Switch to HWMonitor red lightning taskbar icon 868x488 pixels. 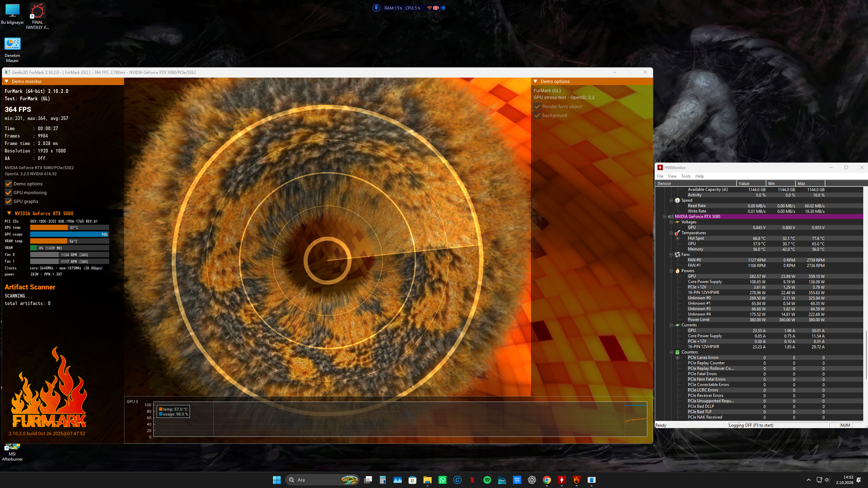[x=561, y=480]
